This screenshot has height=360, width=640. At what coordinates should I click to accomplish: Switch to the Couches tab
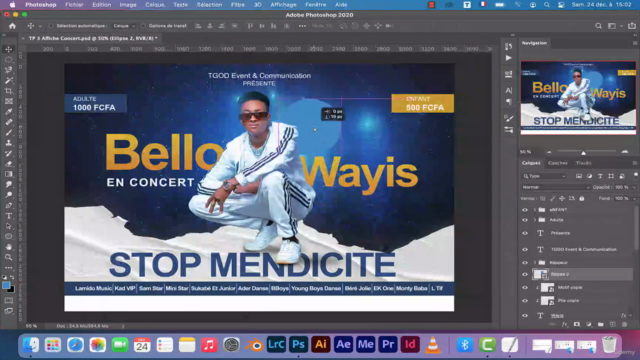click(558, 163)
